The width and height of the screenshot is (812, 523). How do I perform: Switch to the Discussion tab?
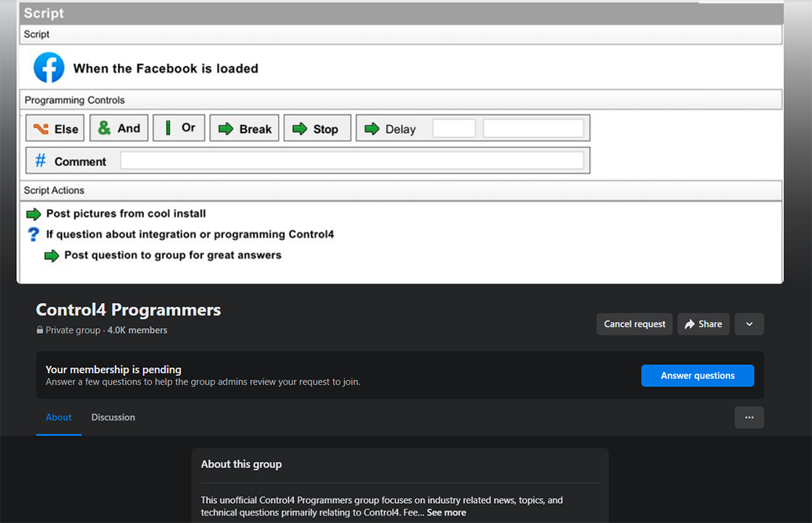pyautogui.click(x=114, y=417)
